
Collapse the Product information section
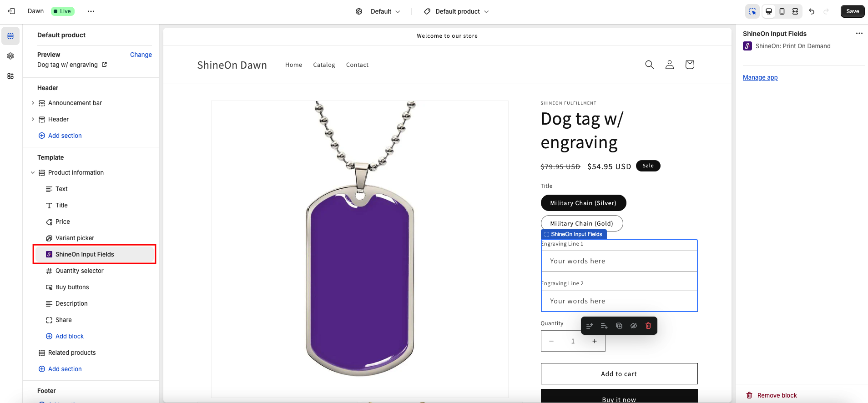[33, 172]
